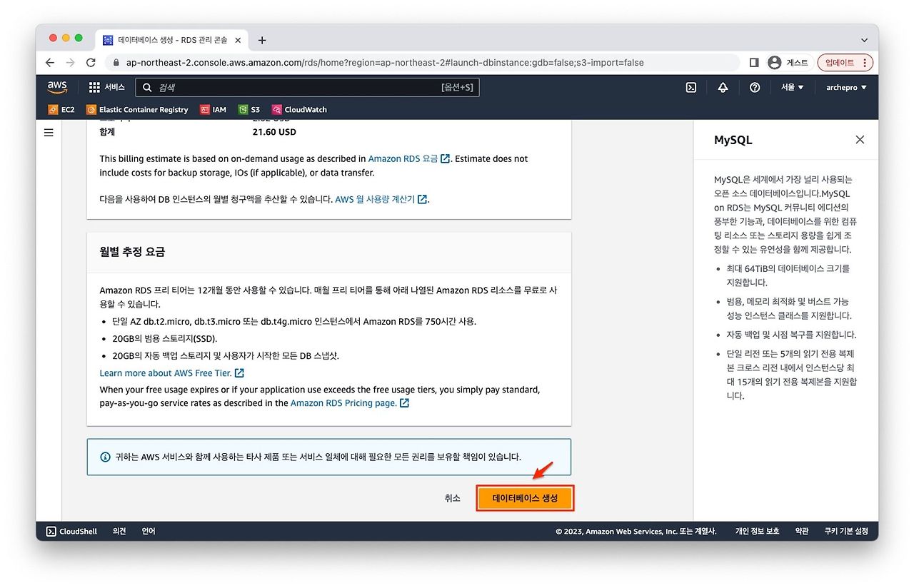Open Elastic Container Registry shortcut

(x=137, y=110)
